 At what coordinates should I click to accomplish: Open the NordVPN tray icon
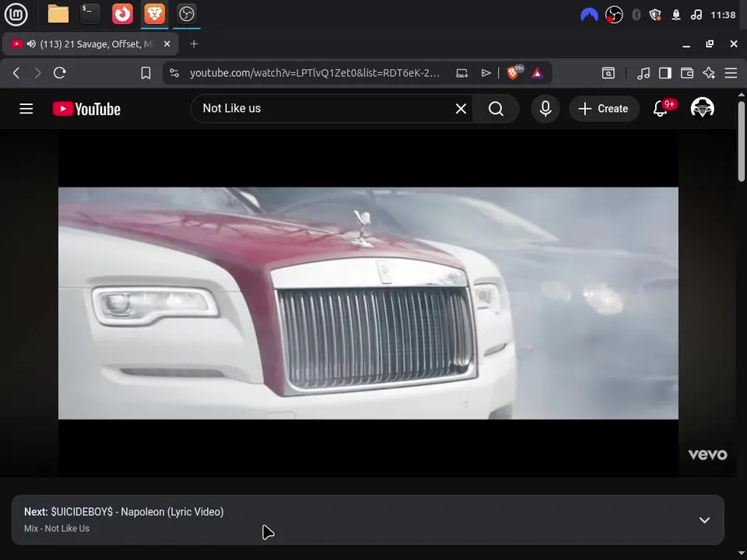(589, 16)
